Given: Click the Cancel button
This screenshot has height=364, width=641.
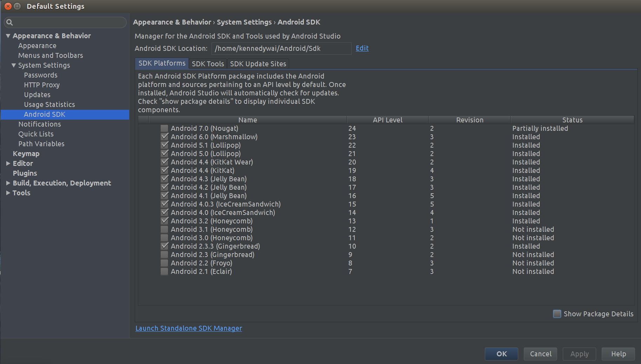Looking at the screenshot, I should pyautogui.click(x=541, y=354).
